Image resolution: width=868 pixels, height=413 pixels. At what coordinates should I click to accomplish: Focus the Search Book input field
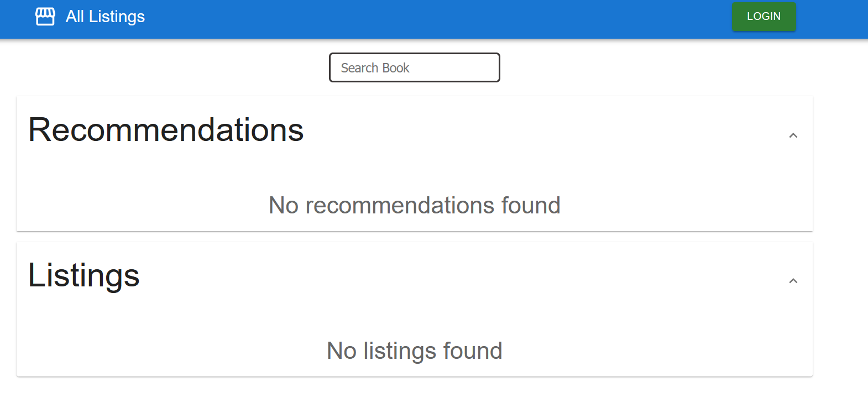pos(414,67)
